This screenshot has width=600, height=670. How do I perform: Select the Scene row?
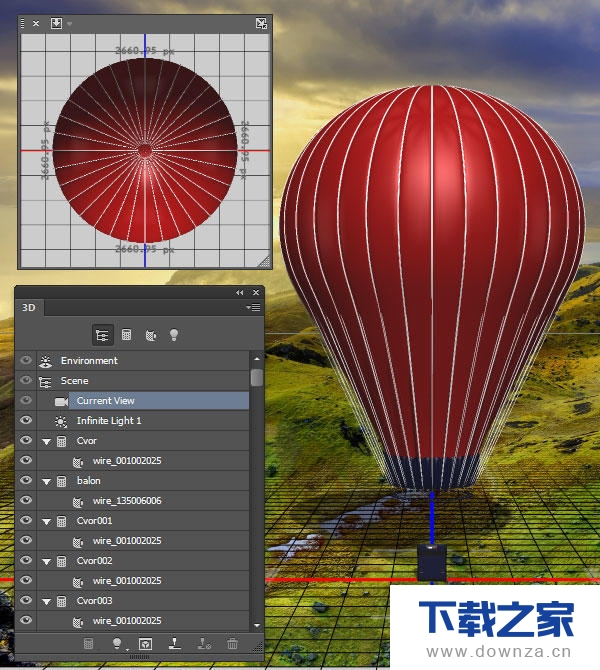143,381
